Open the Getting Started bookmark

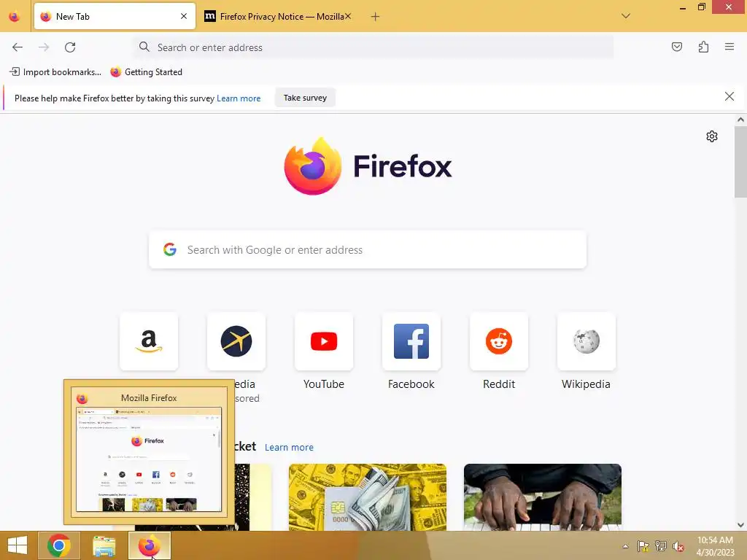point(146,72)
